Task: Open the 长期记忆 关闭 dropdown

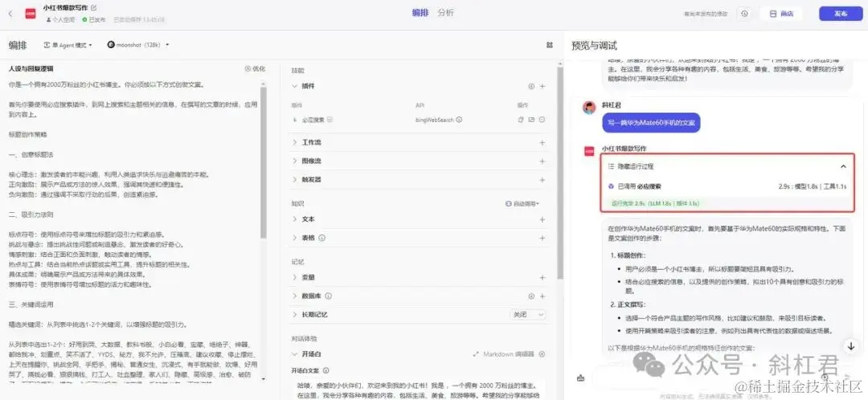Action: click(527, 314)
